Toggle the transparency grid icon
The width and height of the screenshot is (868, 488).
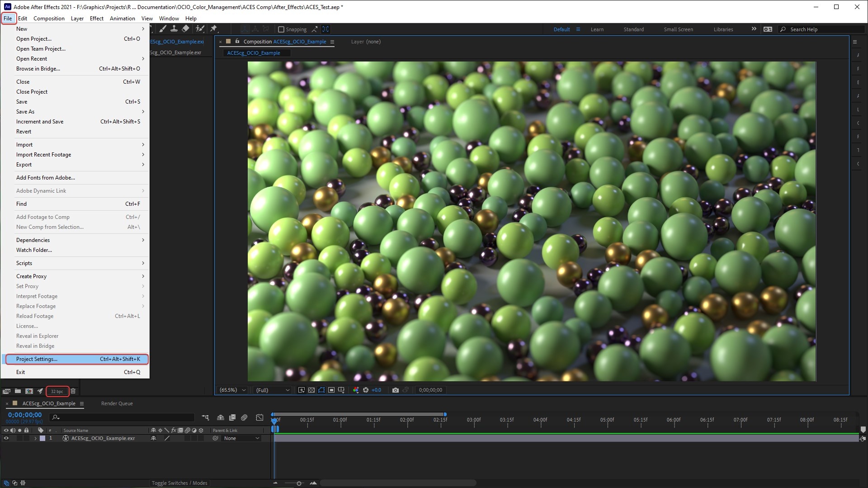coord(311,390)
